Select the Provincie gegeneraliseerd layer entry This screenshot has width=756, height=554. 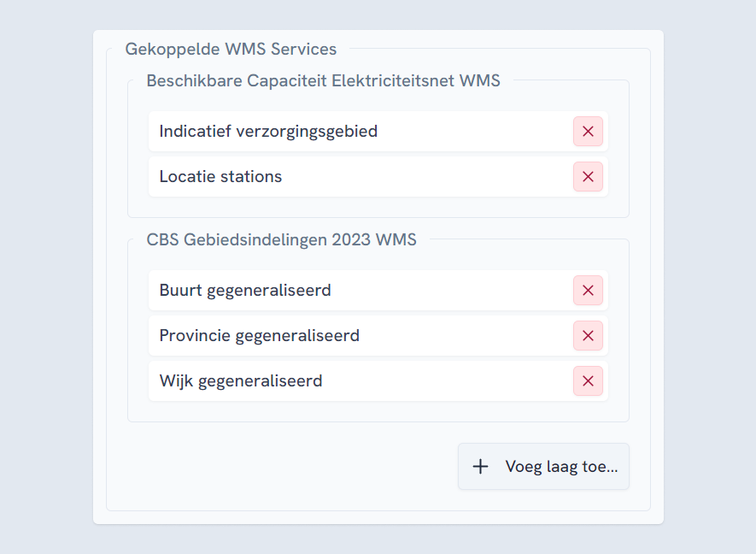pyautogui.click(x=342, y=336)
